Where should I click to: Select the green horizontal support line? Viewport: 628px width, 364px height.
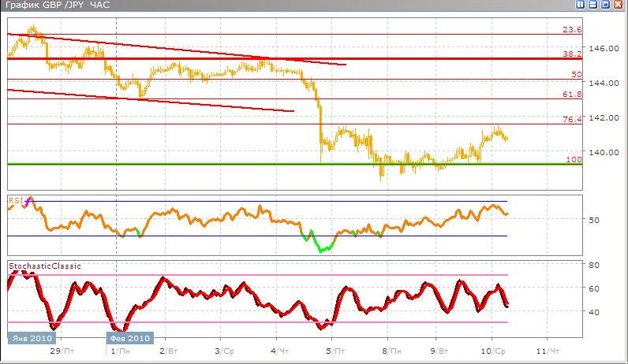point(295,164)
